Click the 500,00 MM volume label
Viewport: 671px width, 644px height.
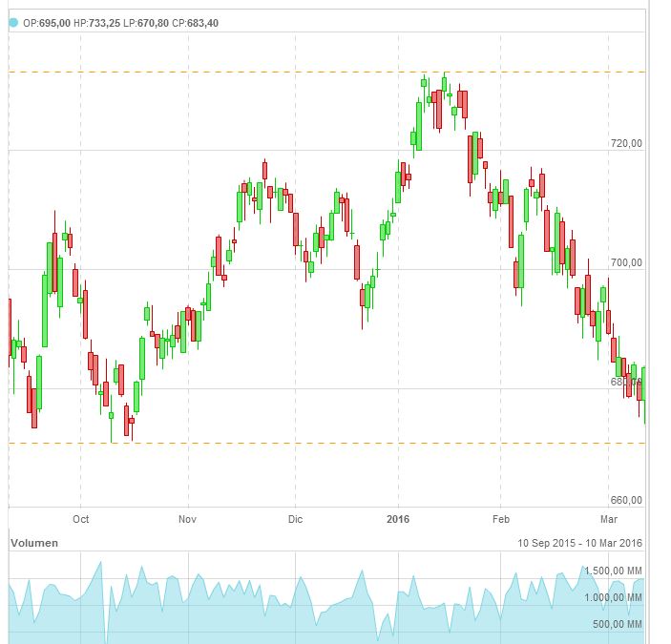click(618, 624)
